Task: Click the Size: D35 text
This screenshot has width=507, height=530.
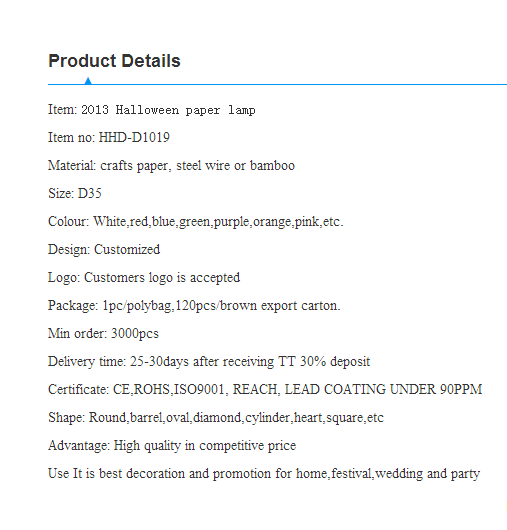Action: click(75, 193)
